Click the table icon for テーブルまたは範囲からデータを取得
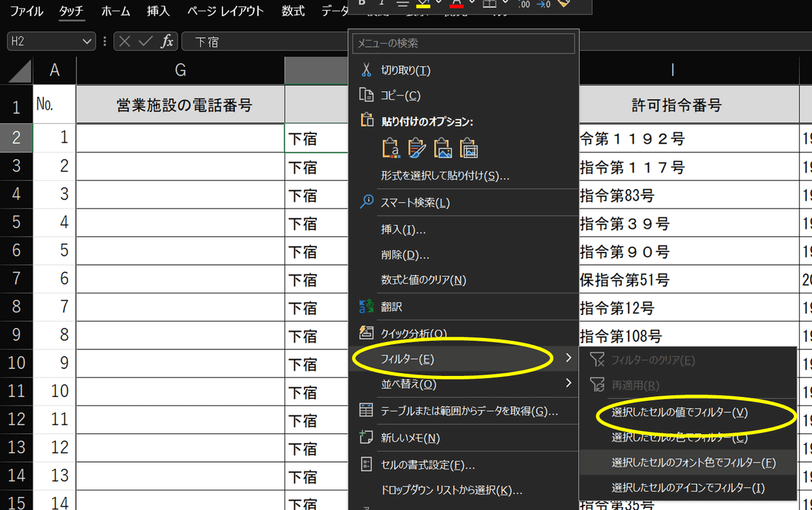812x510 pixels. [366, 410]
